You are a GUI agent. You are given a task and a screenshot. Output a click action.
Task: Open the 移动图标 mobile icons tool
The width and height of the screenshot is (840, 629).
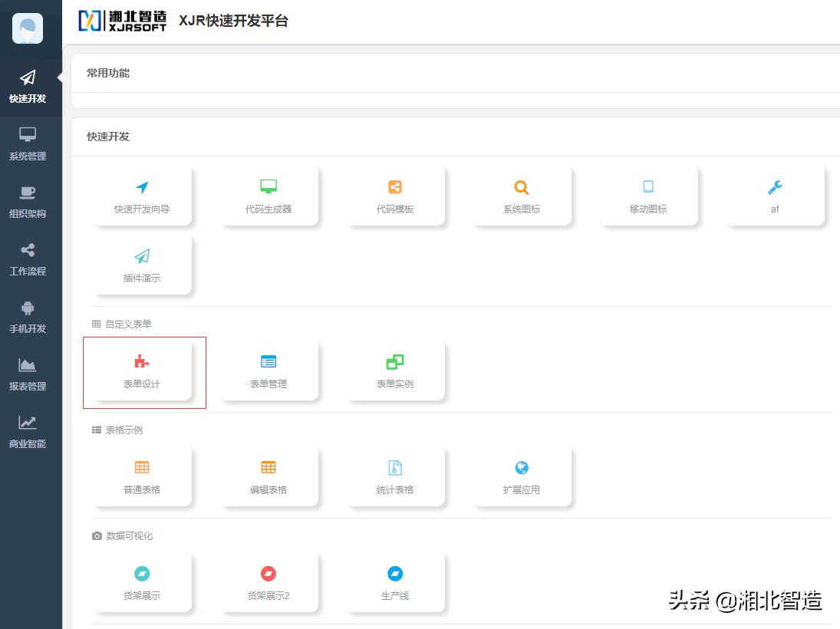click(648, 196)
